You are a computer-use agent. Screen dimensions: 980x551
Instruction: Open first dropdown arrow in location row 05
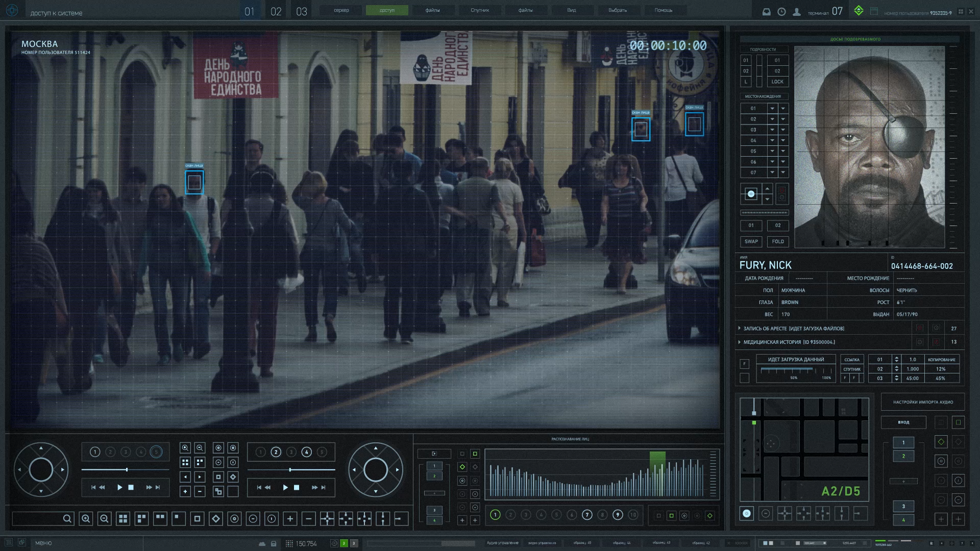(x=772, y=151)
